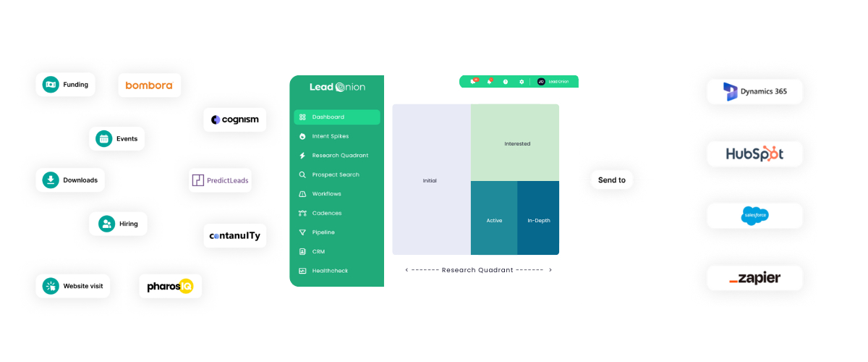868x362 pixels.
Task: Open the help question mark icon
Action: [506, 82]
